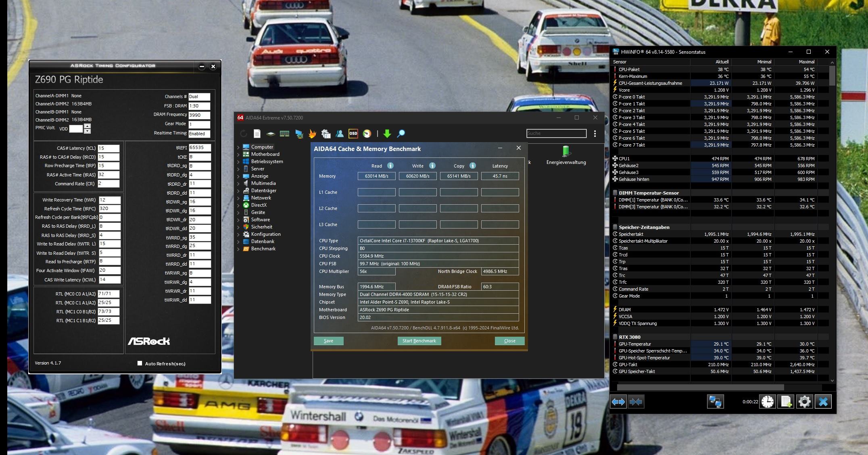Click the user silhouette icon in AIDA64 toolbar

[x=340, y=134]
